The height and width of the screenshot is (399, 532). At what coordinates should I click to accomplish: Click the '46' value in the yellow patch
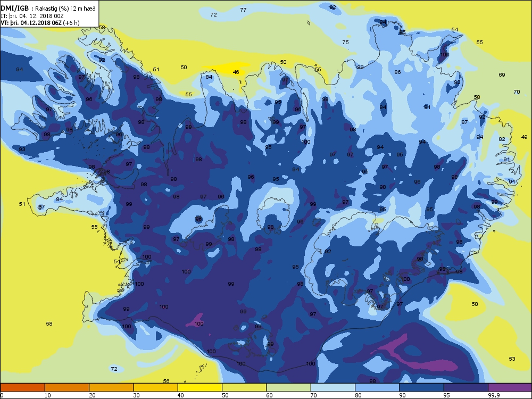[236, 72]
